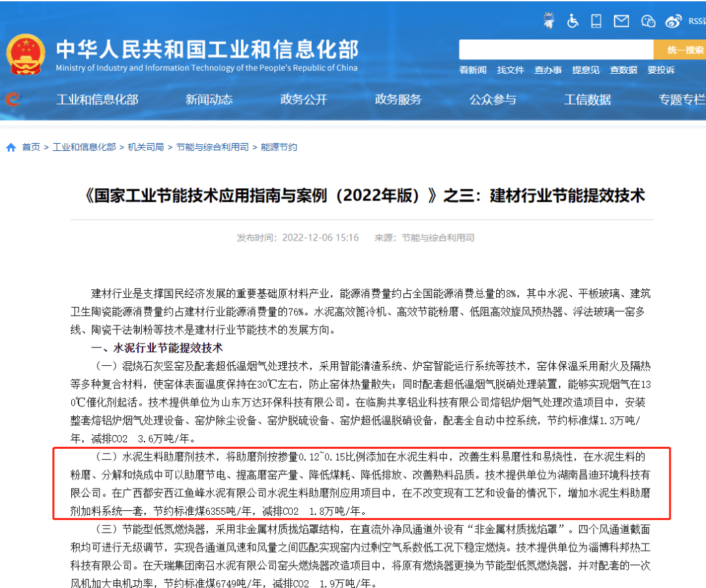The width and height of the screenshot is (706, 588).
Task: Open the 政务服务 navigation menu
Action: [x=398, y=99]
